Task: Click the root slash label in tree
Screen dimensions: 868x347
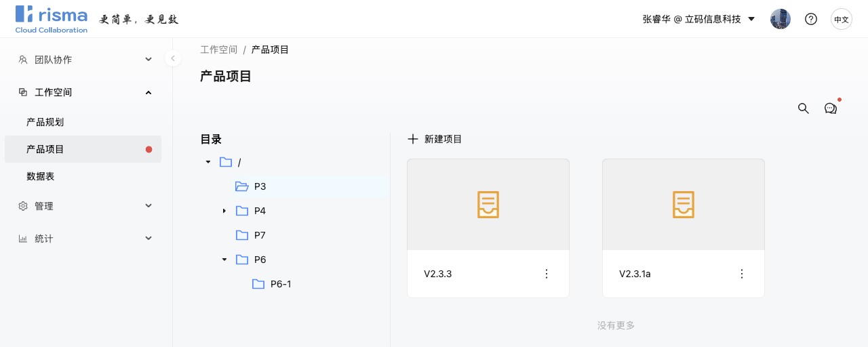Action: (239, 163)
